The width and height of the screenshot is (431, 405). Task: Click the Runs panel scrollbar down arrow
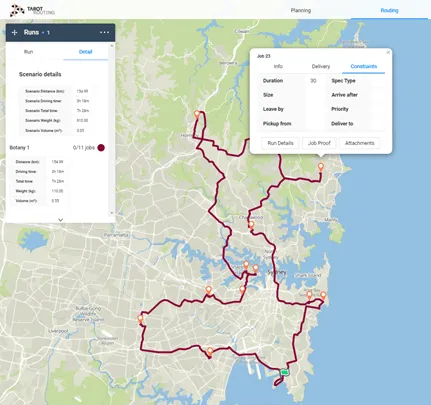(x=112, y=213)
